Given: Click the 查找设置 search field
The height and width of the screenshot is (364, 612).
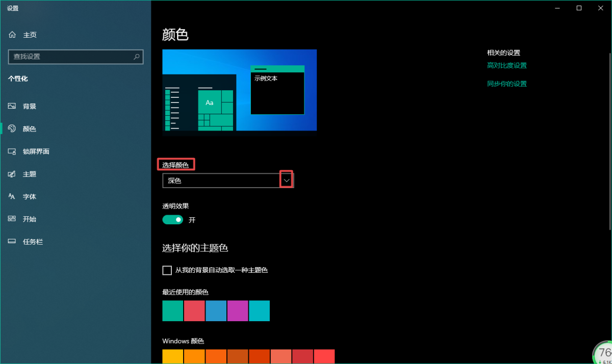Looking at the screenshot, I should pos(76,57).
